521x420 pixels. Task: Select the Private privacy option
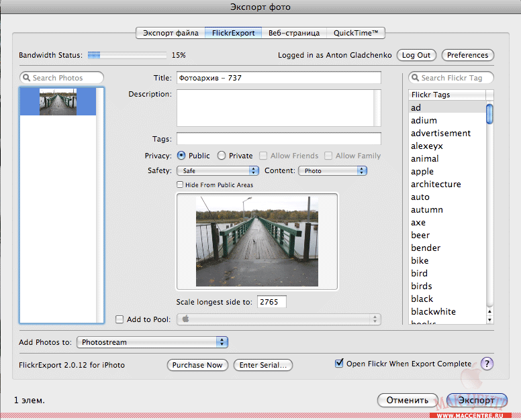click(222, 156)
